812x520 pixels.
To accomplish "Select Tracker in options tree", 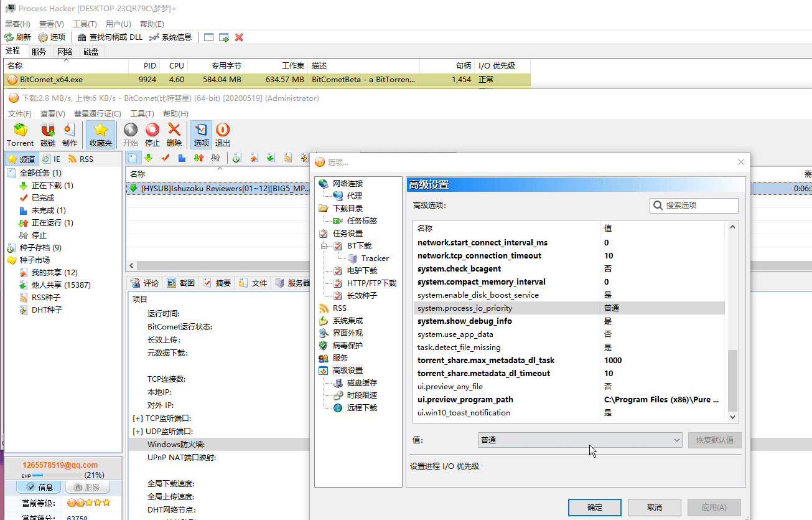I will click(375, 258).
